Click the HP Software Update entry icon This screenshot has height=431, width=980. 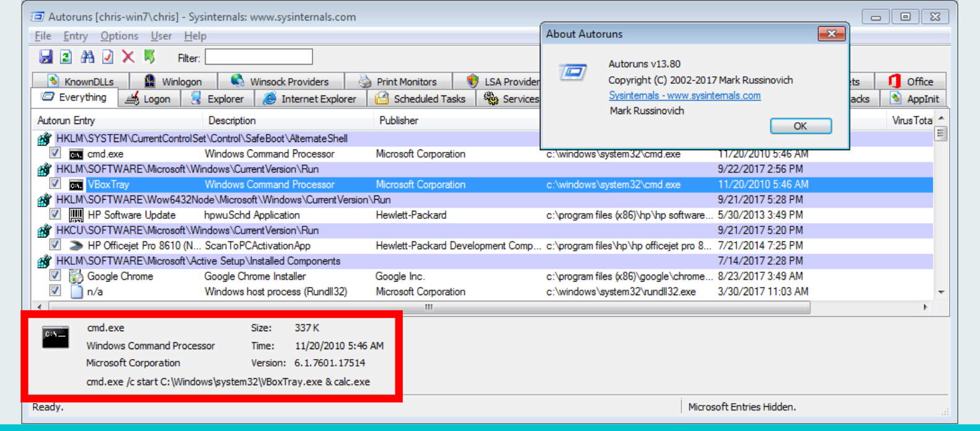coord(76,215)
